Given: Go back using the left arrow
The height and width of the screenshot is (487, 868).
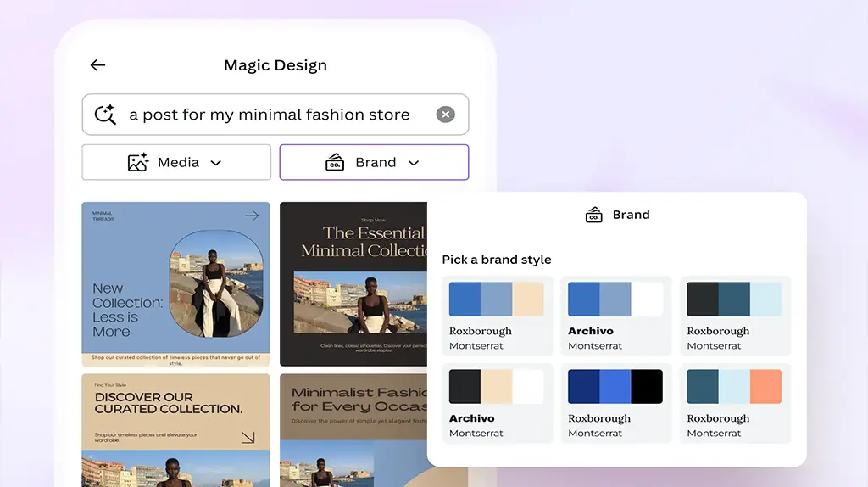Looking at the screenshot, I should coord(98,65).
